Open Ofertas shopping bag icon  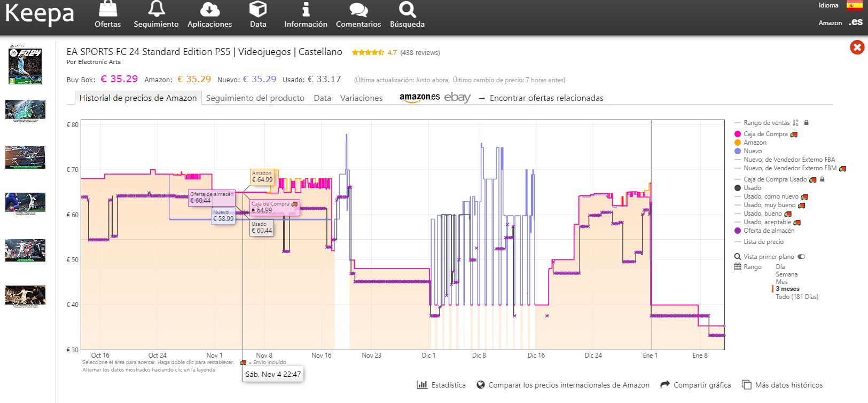(108, 9)
